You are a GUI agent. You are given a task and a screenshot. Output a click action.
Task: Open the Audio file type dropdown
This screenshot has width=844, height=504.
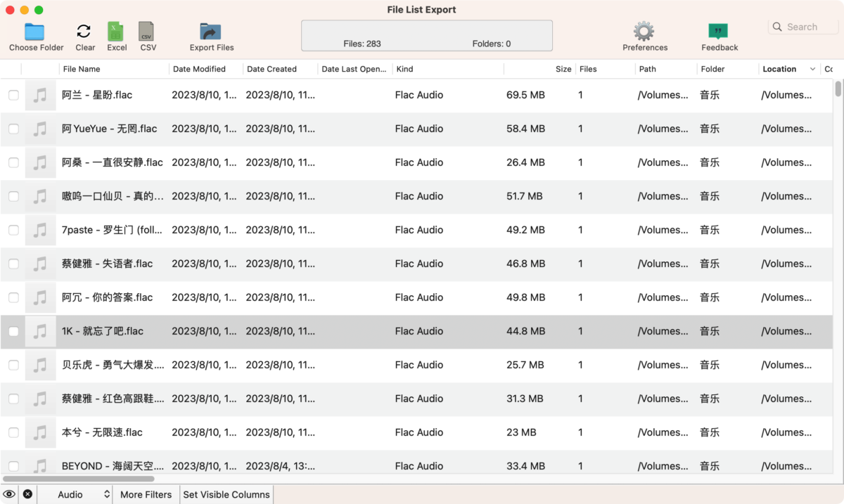(x=75, y=494)
